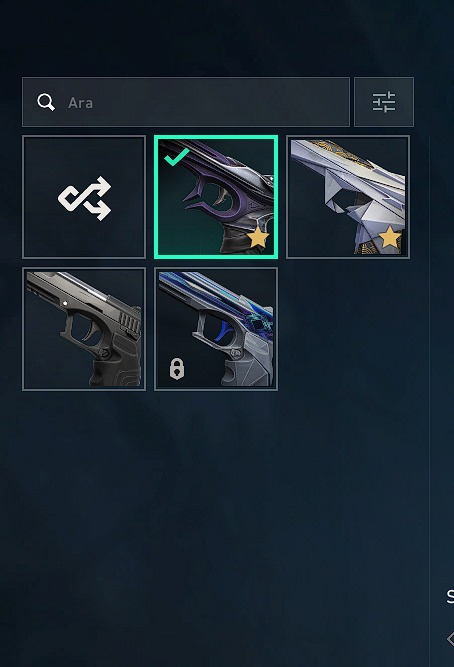The image size is (454, 667).
Task: Select the shuffle random skin tile
Action: click(x=84, y=197)
